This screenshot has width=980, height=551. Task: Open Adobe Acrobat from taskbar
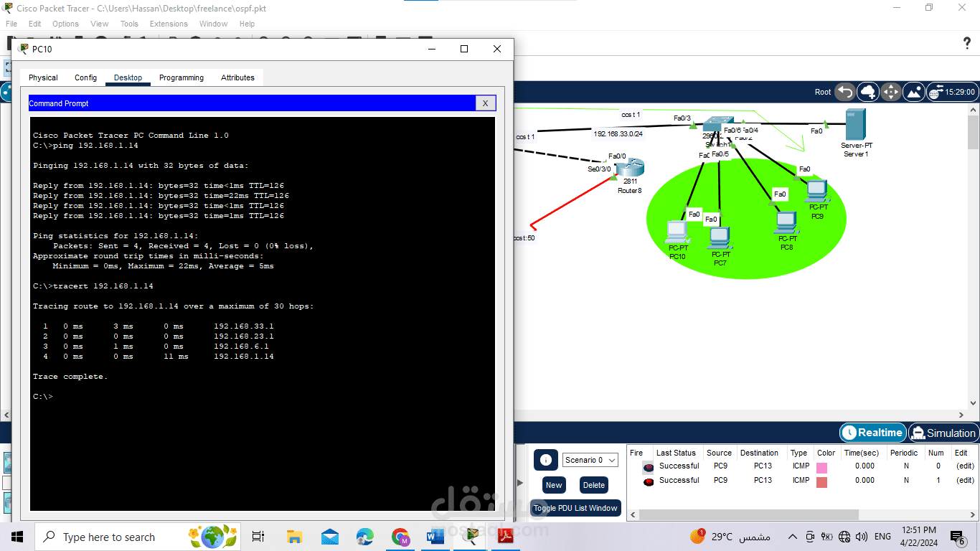(507, 537)
